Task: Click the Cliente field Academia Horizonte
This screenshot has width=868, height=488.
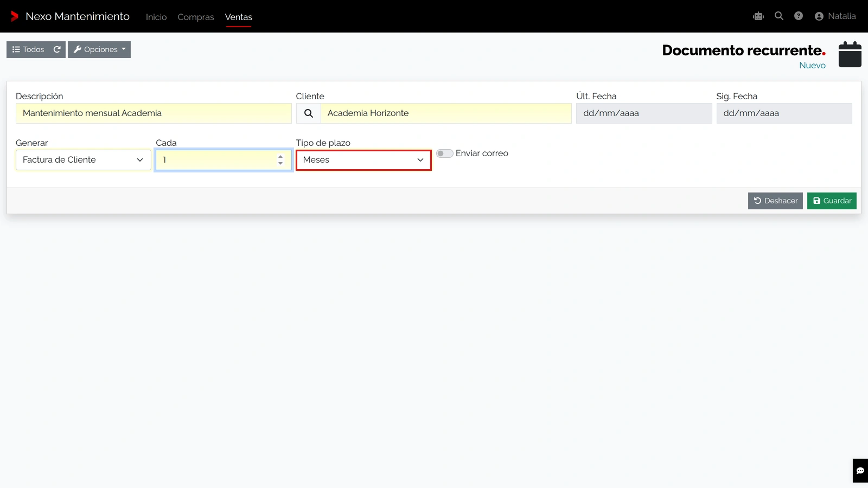Action: (446, 113)
